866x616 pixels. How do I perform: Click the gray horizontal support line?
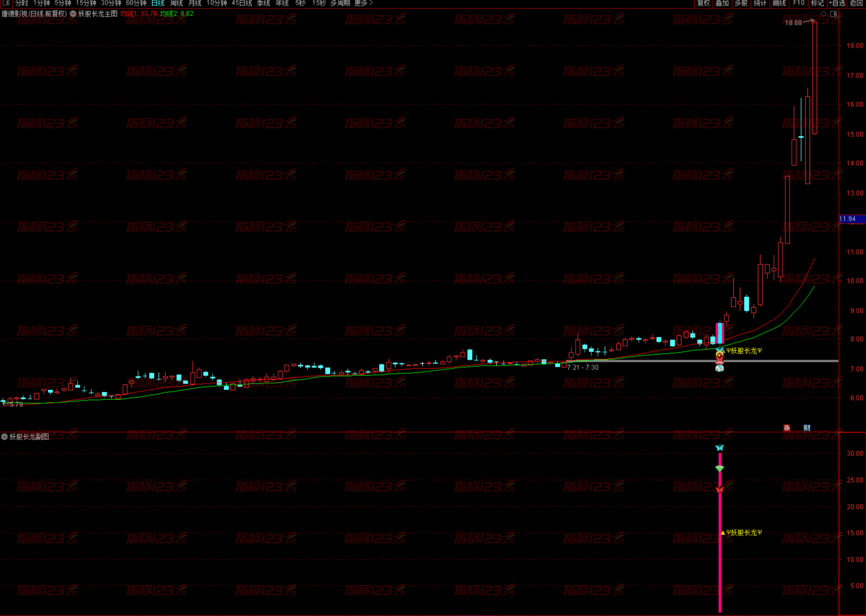pos(702,361)
